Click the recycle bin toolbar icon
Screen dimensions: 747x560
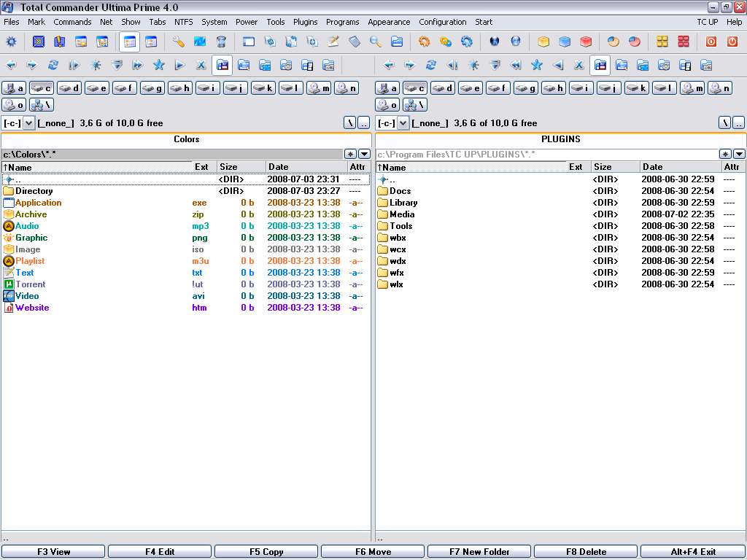(221, 42)
